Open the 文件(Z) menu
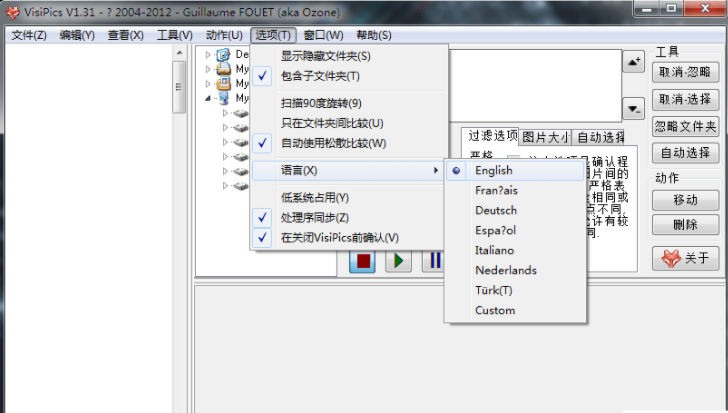Image resolution: width=728 pixels, height=413 pixels. pyautogui.click(x=29, y=35)
